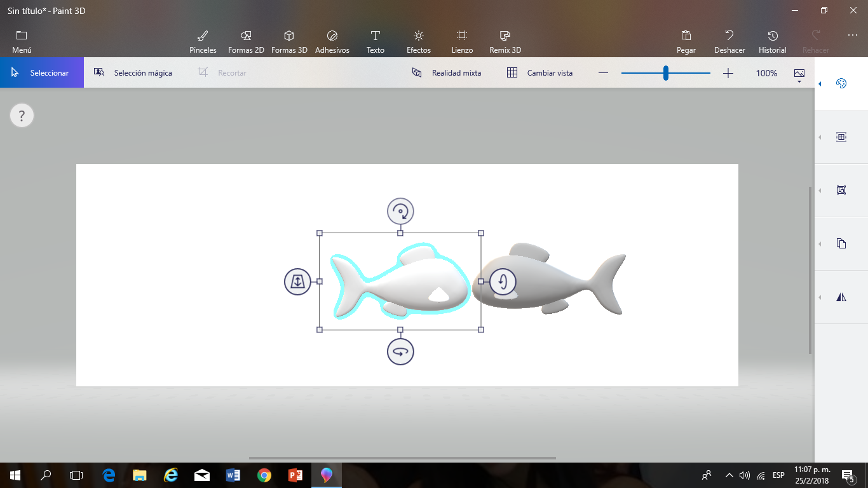Image resolution: width=868 pixels, height=488 pixels.
Task: Launch Google Chrome from the taskbar
Action: tap(264, 475)
